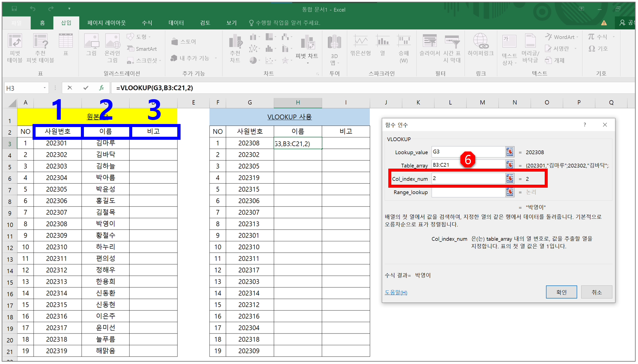This screenshot has width=638, height=364.
Task: Insert a Line sparkline (꺾은선형)
Action: click(360, 45)
